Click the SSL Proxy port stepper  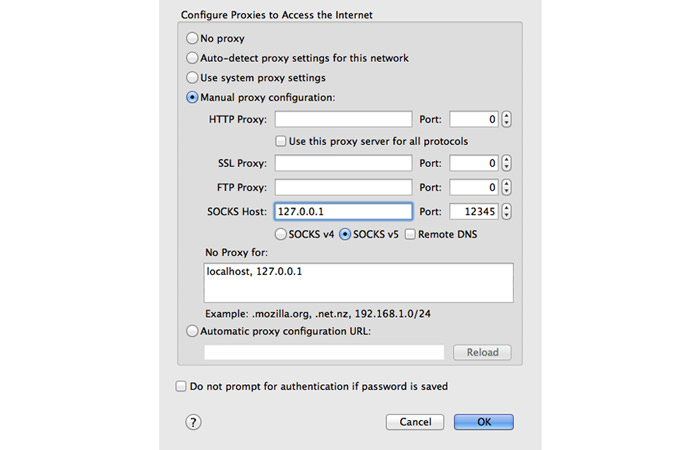pos(506,163)
